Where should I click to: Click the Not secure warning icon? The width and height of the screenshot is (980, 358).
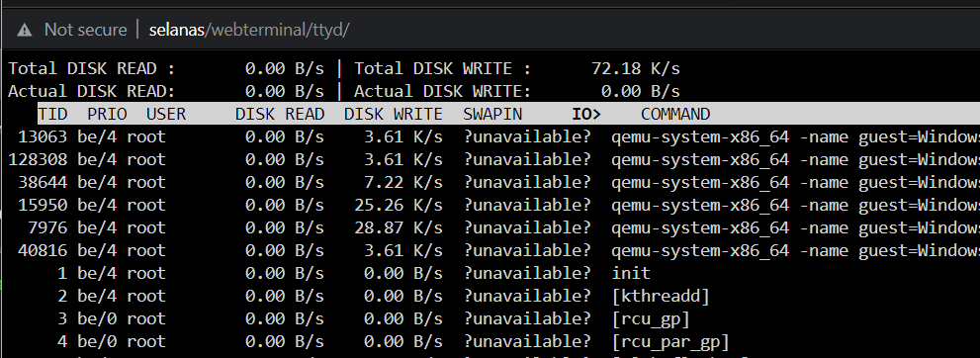coord(24,30)
